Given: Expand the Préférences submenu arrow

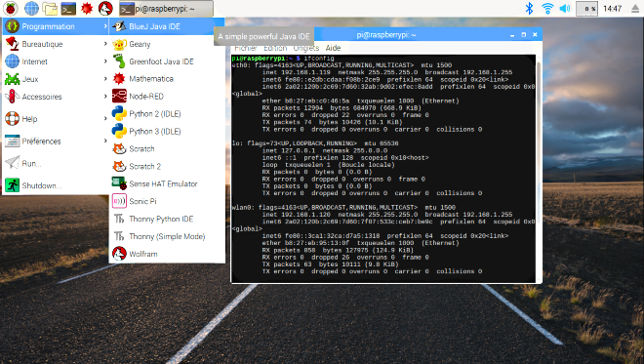Looking at the screenshot, I should [105, 141].
